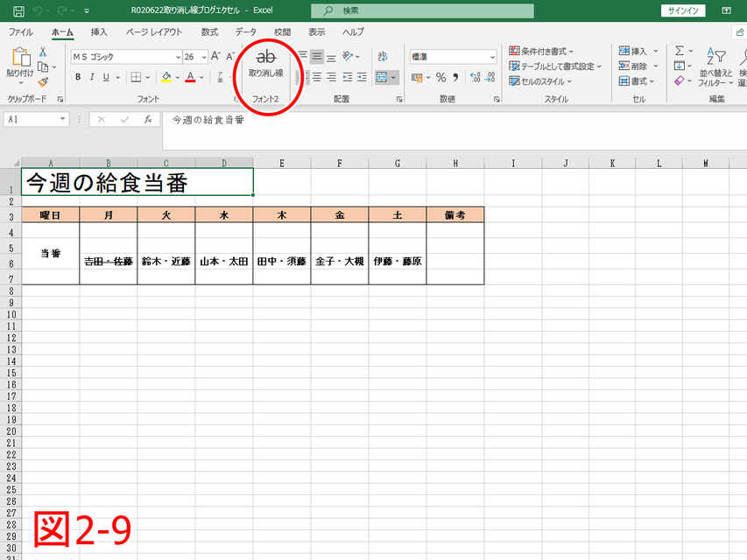Open the orientation text-angle tool
The height and width of the screenshot is (560, 747).
[x=348, y=57]
